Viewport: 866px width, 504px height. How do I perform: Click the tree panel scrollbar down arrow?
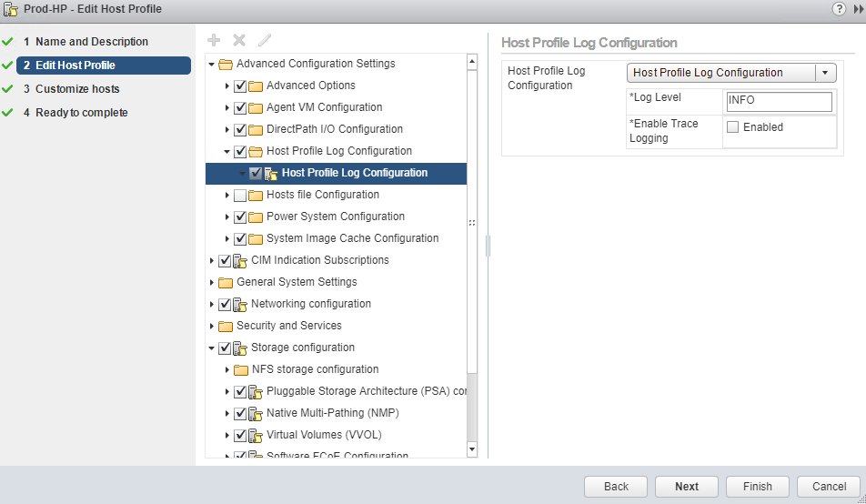point(471,449)
